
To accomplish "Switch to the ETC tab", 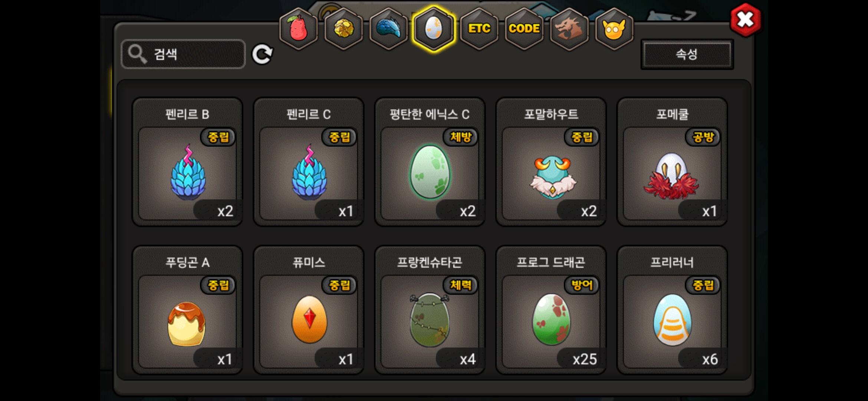I will (479, 29).
